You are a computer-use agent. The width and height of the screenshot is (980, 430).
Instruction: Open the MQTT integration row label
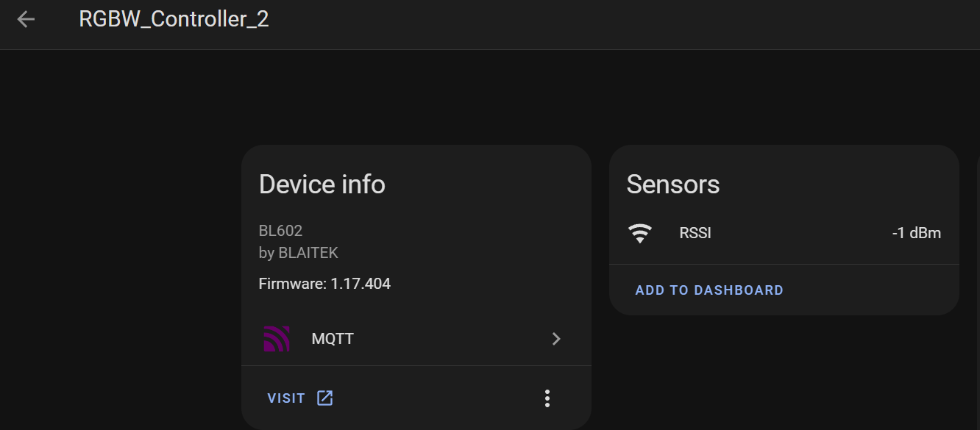[333, 339]
